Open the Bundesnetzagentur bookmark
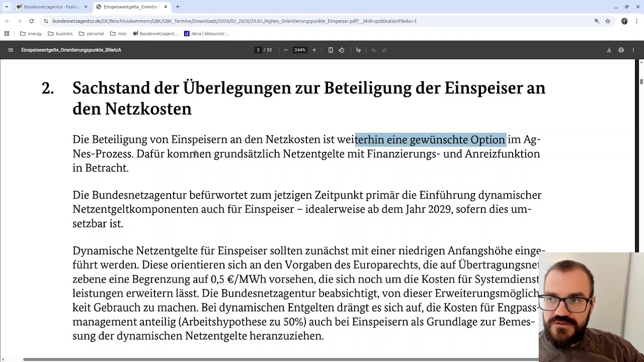The height and width of the screenshot is (362, 644). pos(156,34)
